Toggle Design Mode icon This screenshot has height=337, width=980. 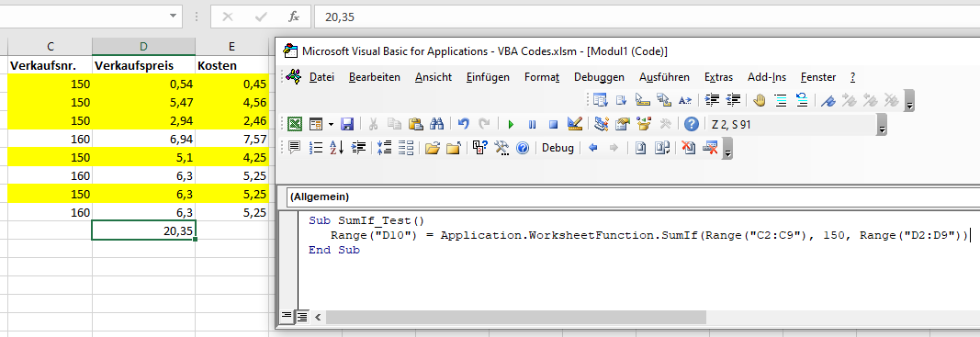pyautogui.click(x=574, y=124)
